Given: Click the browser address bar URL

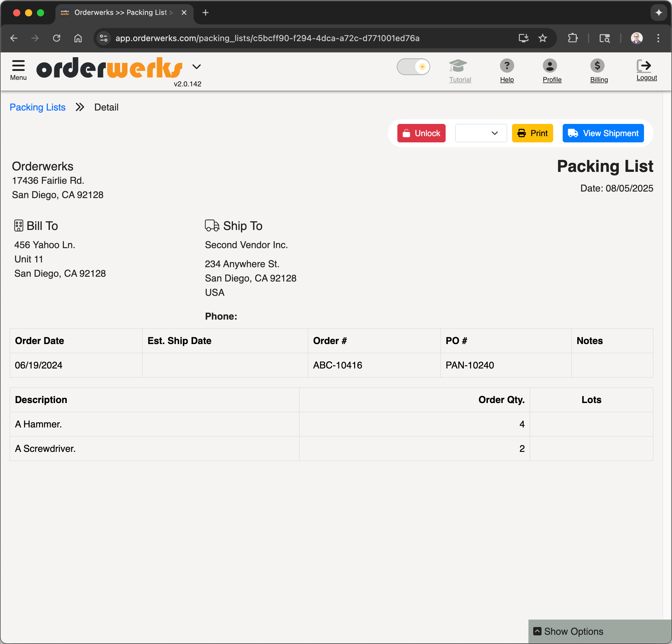Looking at the screenshot, I should coord(267,38).
